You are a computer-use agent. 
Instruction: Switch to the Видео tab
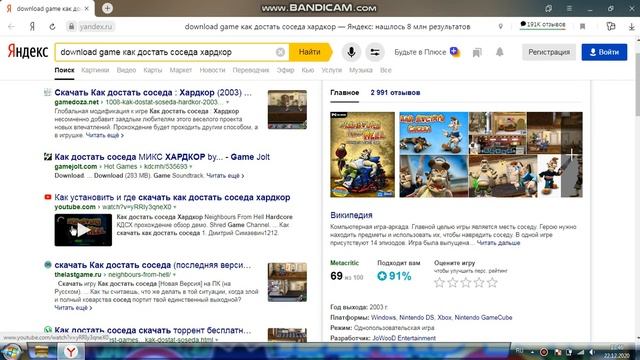126,70
